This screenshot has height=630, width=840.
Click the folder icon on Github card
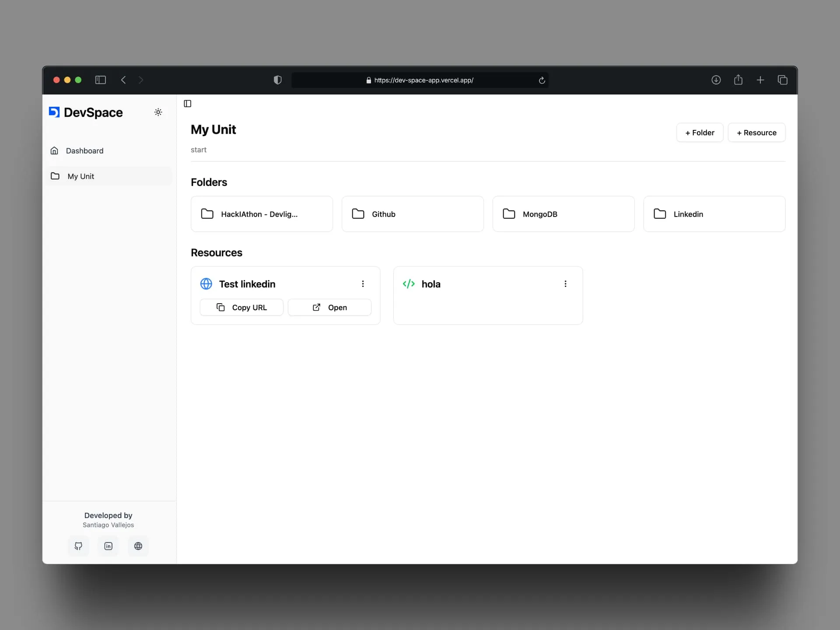[x=358, y=214]
